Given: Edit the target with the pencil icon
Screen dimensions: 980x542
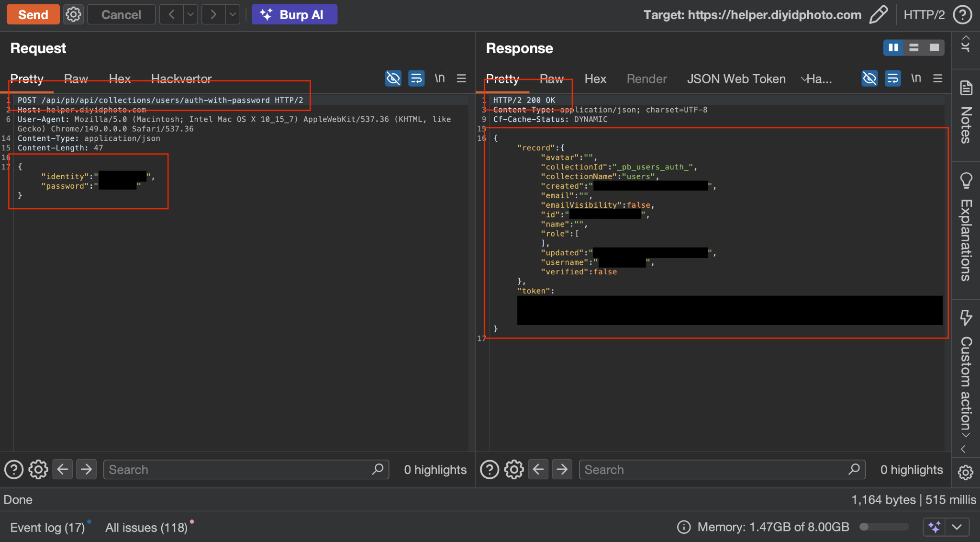Looking at the screenshot, I should coord(878,14).
